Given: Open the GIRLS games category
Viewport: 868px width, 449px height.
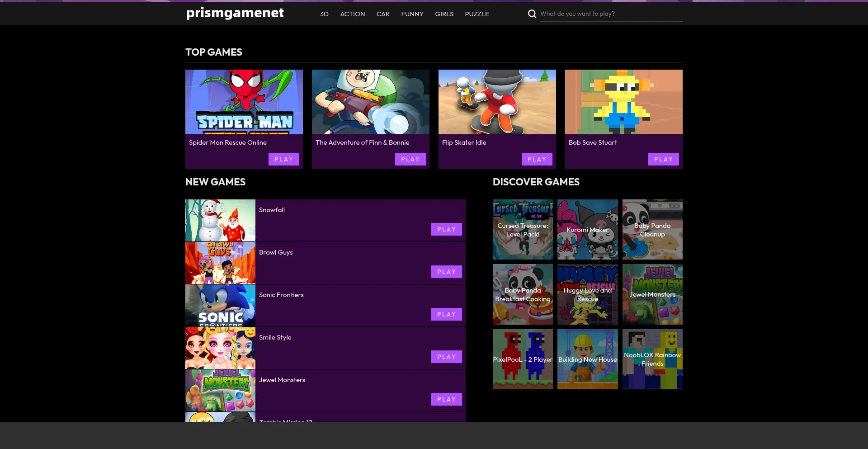Looking at the screenshot, I should [444, 14].
